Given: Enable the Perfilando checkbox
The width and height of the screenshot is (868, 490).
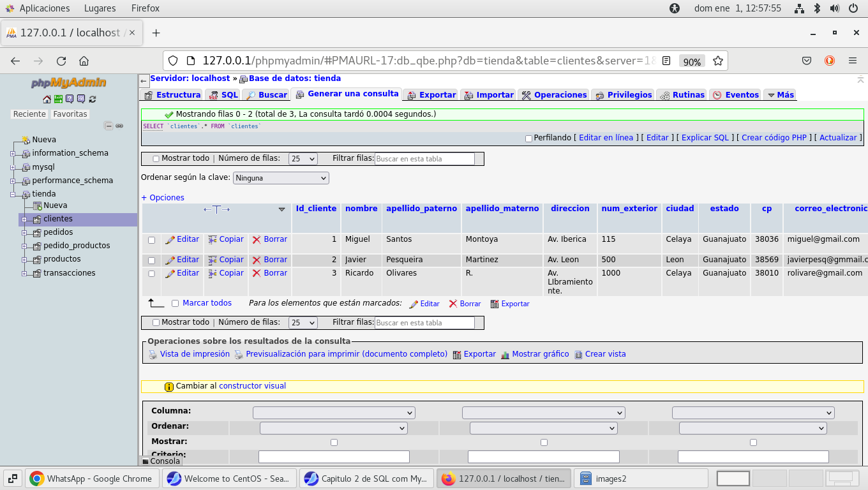Looking at the screenshot, I should (528, 138).
